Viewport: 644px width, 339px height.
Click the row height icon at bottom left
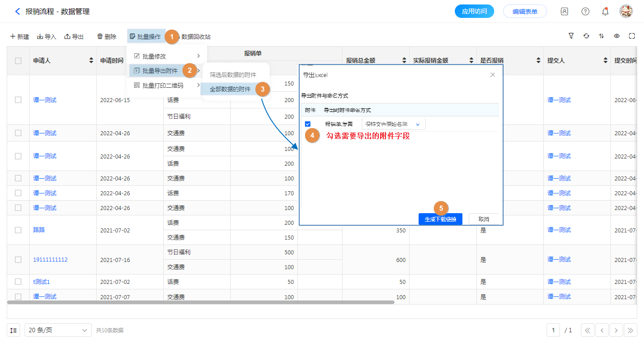13,330
